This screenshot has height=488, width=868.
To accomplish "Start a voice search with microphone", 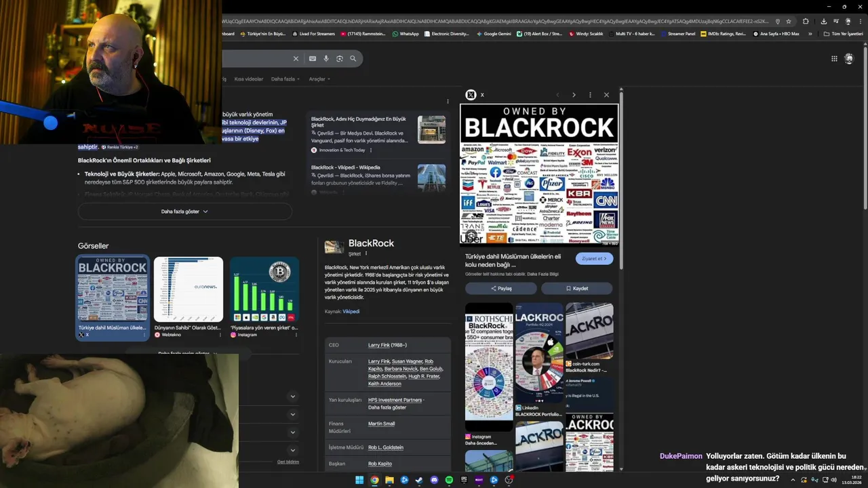I will (326, 59).
